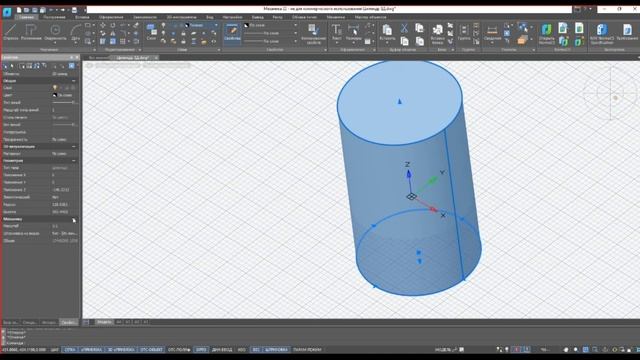Open the Circle tool dropdown arrow

(56, 42)
